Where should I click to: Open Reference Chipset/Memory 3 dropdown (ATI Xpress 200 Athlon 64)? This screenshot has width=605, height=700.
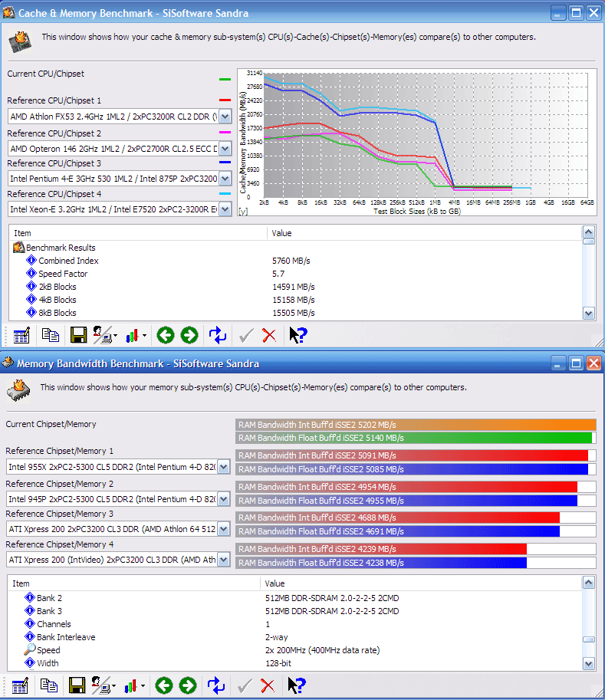[224, 529]
